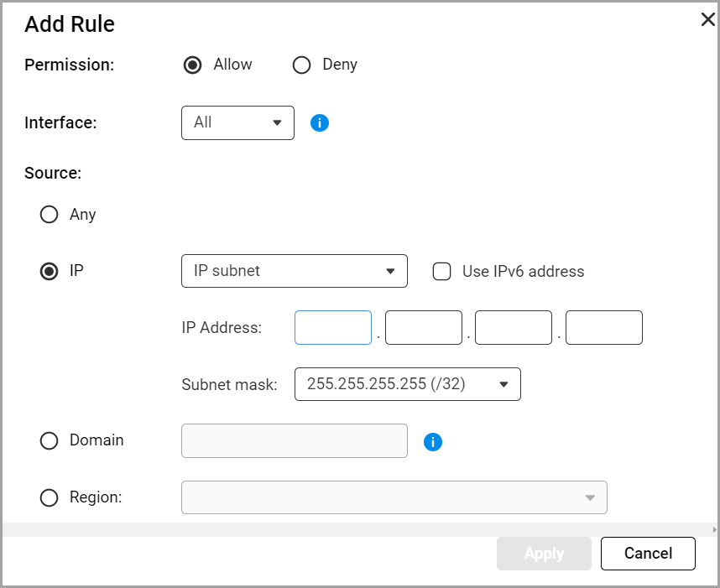Click the info icon next to Interface
The image size is (720, 588).
(320, 123)
